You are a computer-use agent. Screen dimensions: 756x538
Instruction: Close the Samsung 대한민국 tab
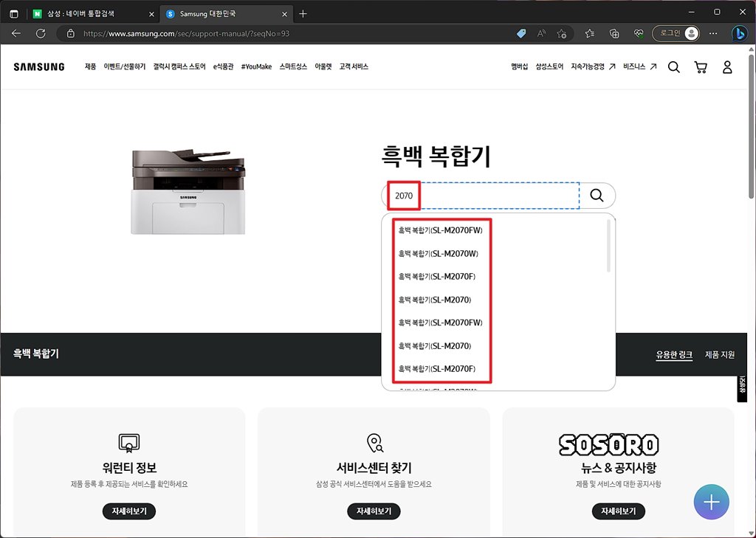pyautogui.click(x=284, y=15)
